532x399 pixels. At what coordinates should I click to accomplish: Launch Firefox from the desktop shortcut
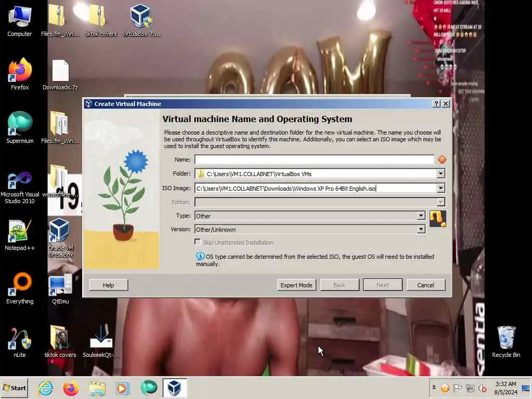pos(20,74)
